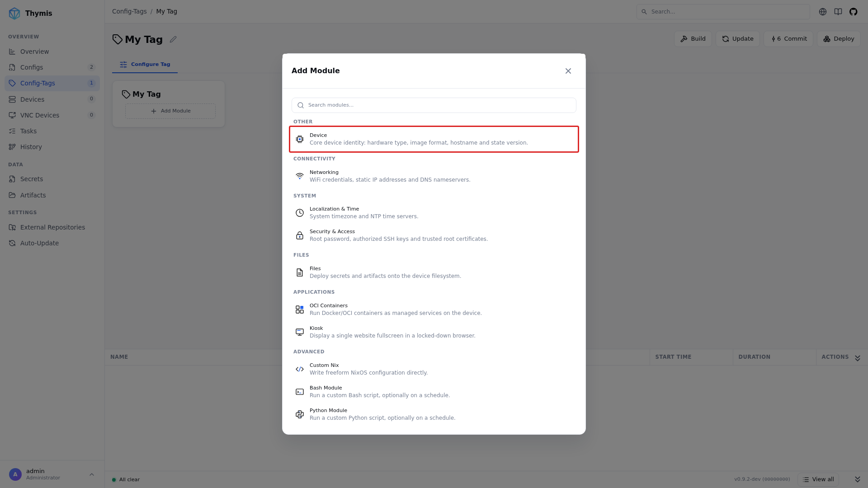The image size is (868, 488).
Task: Open the Config-Tags sidebar item
Action: 52,83
